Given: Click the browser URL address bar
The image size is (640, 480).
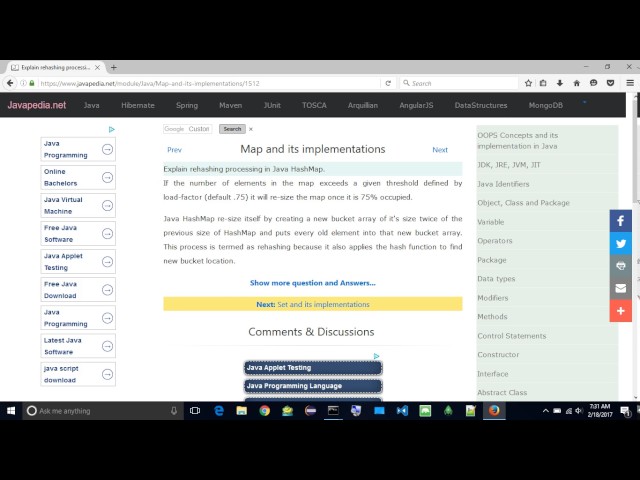Looking at the screenshot, I should coord(210,83).
